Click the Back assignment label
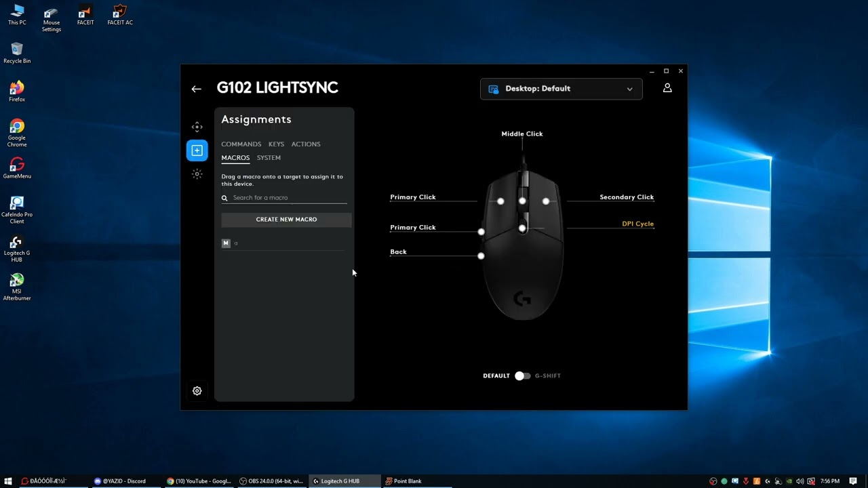Screen dimensions: 868x488 [398, 252]
